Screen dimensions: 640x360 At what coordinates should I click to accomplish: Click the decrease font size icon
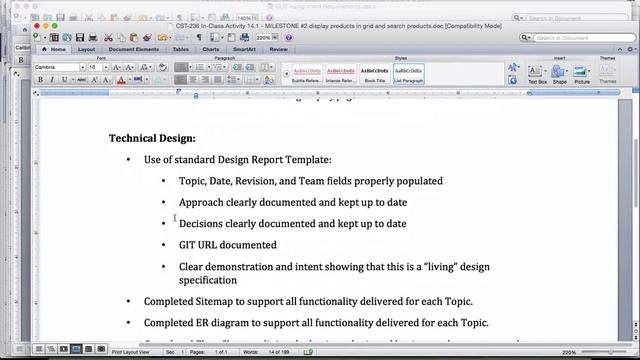click(x=129, y=67)
